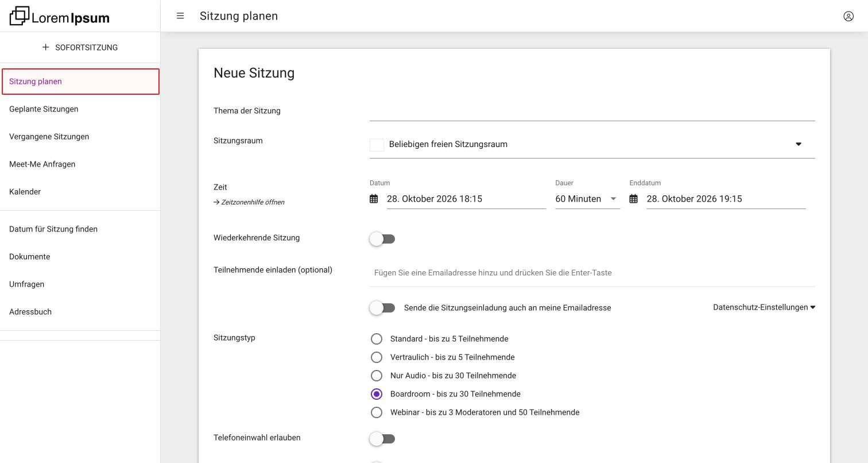Click the calendar icon beside Enddatum
Viewport: 868px width, 463px height.
click(x=634, y=199)
